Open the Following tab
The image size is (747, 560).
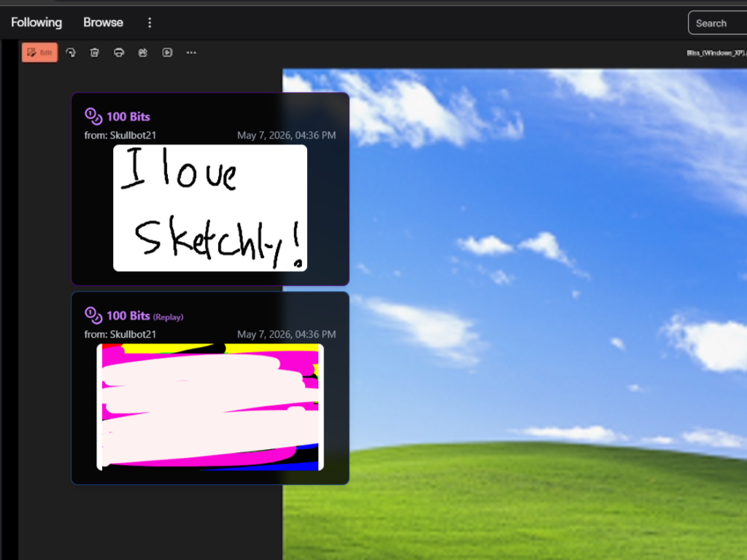pos(36,23)
